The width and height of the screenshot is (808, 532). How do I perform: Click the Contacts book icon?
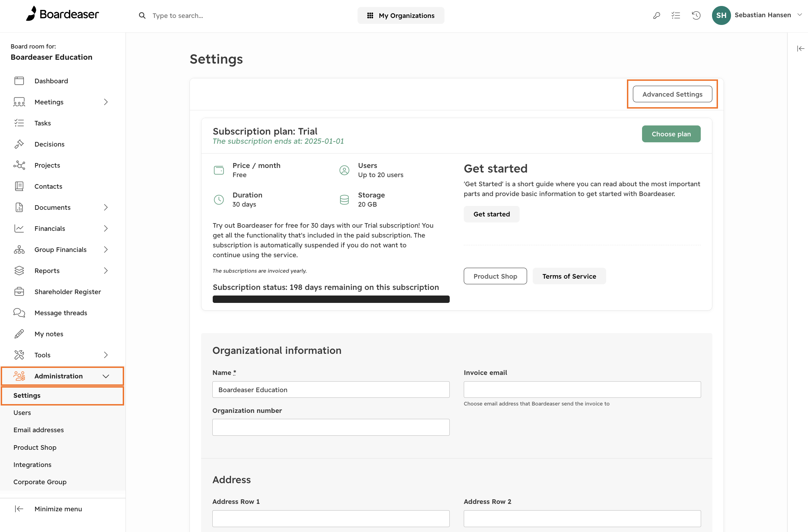(x=19, y=186)
